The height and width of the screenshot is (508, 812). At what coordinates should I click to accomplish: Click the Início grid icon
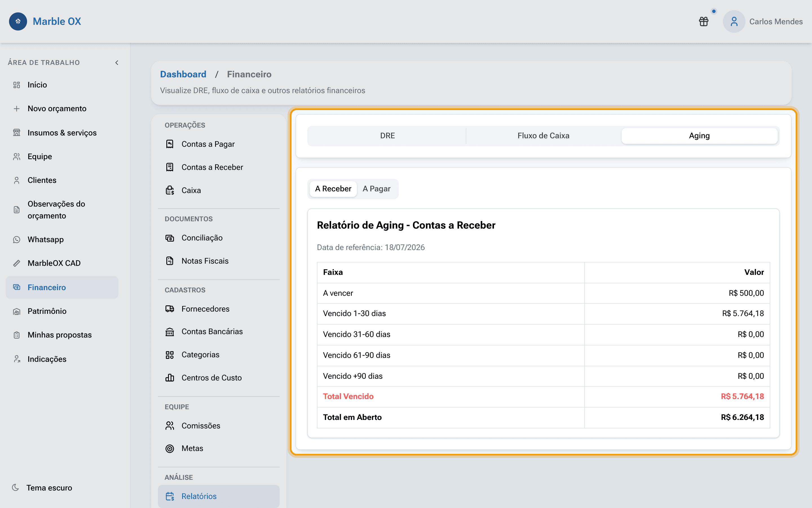click(x=16, y=85)
